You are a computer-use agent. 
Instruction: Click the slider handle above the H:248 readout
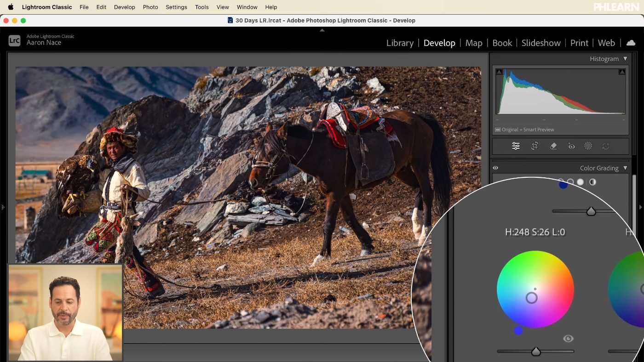pos(591,211)
